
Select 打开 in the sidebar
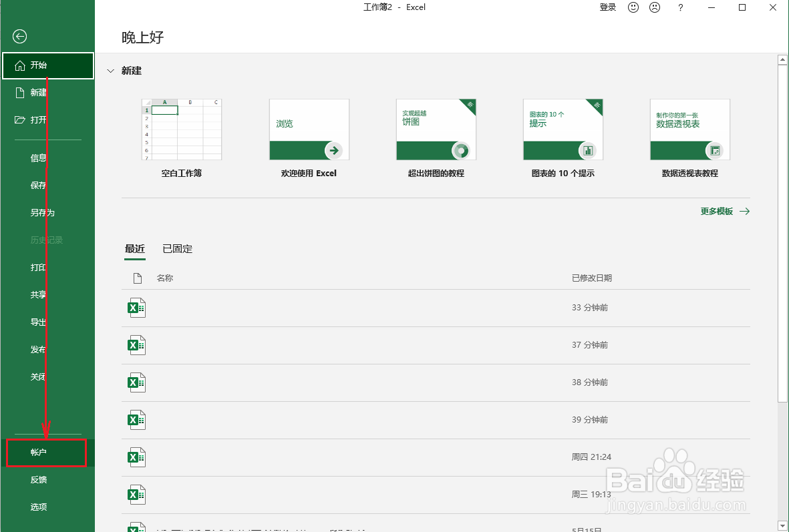coord(48,119)
